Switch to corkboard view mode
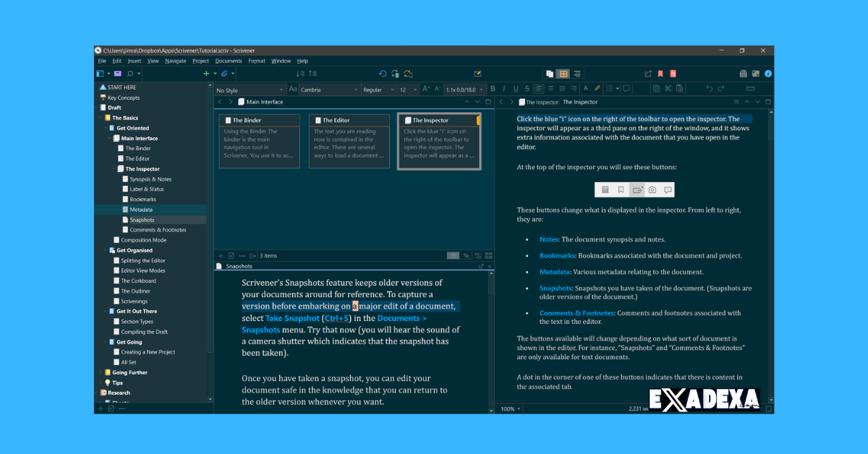The height and width of the screenshot is (454, 868). tap(563, 73)
